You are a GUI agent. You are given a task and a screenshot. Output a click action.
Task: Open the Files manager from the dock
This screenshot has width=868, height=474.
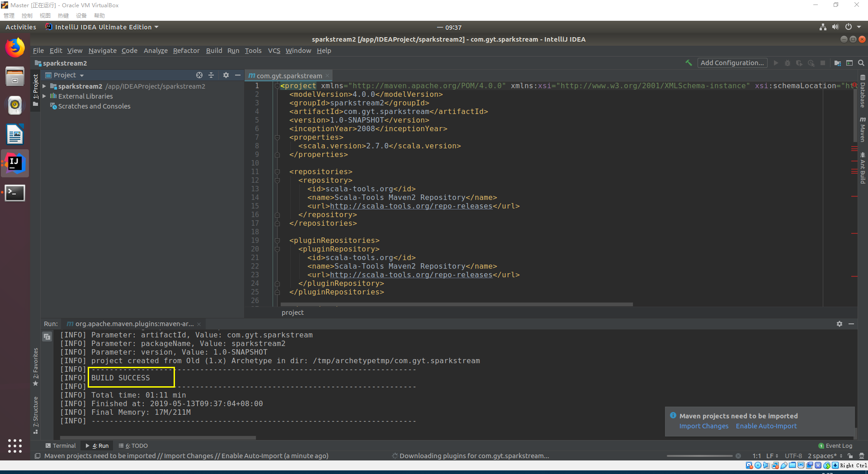(x=15, y=76)
